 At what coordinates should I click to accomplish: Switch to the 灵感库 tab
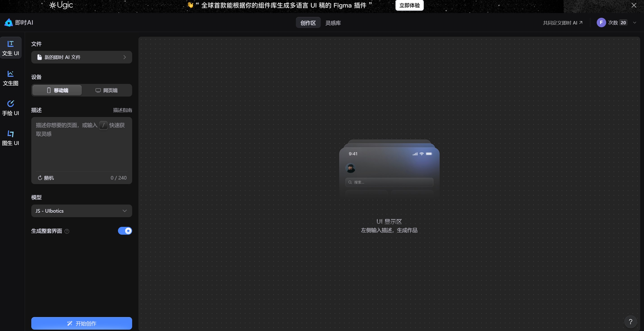coord(333,23)
